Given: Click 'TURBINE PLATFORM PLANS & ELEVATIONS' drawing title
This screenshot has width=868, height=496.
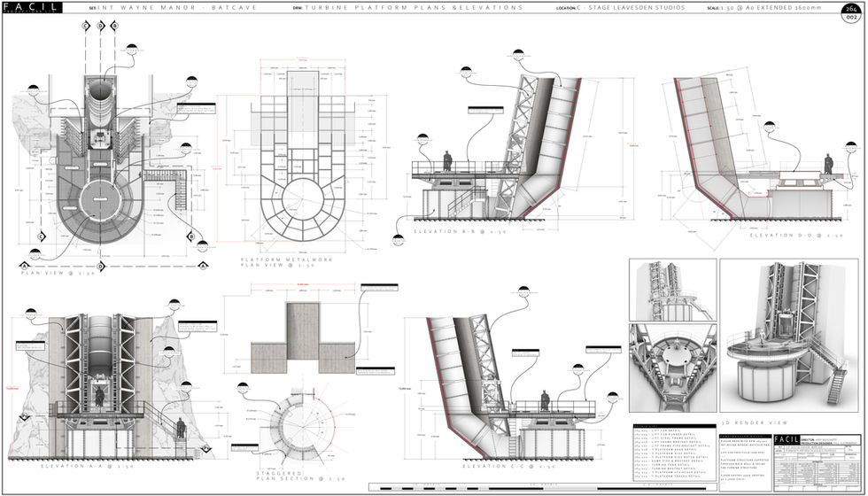Looking at the screenshot, I should (414, 8).
